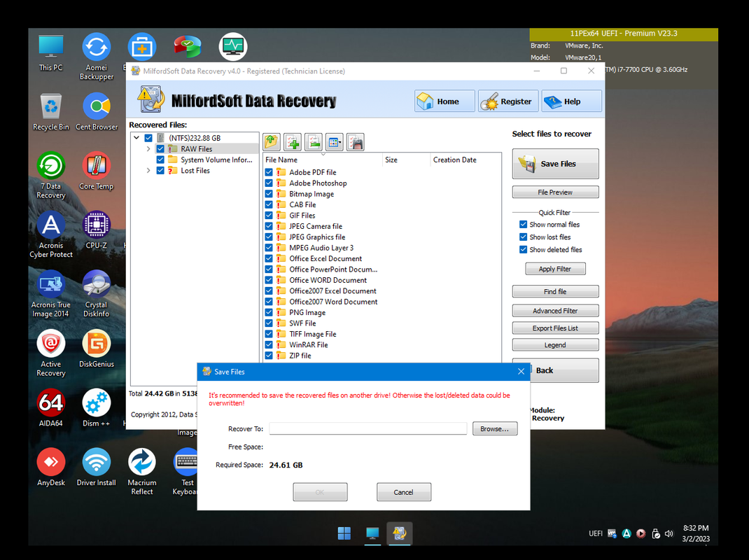Open the Recycle Bin desktop icon
Image resolution: width=749 pixels, height=560 pixels.
coord(50,112)
